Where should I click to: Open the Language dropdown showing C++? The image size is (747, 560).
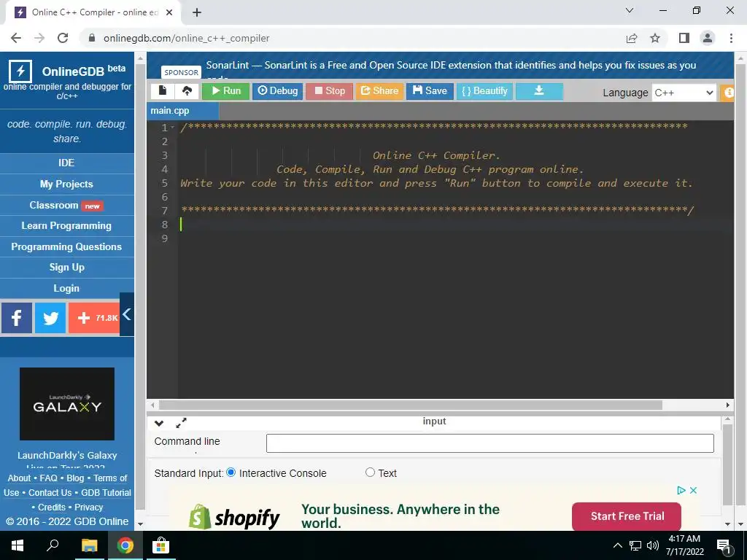(x=684, y=93)
